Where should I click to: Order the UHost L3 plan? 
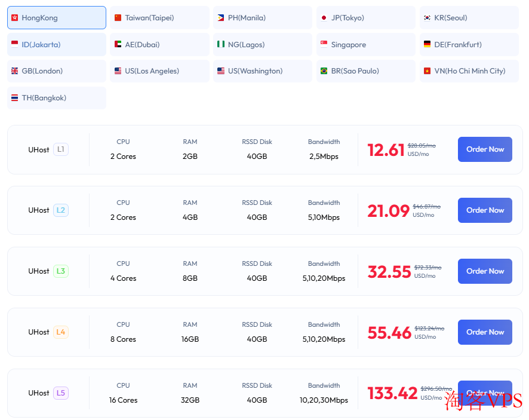click(x=485, y=271)
